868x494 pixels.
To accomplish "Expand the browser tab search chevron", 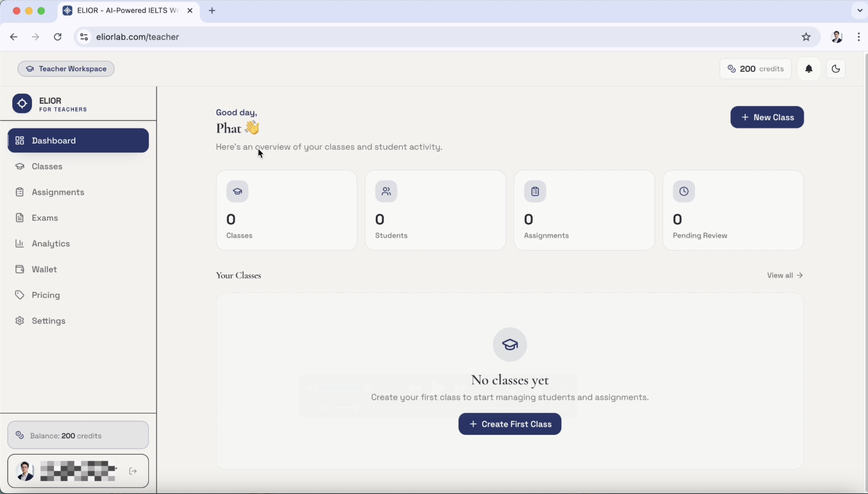I will pos(859,11).
